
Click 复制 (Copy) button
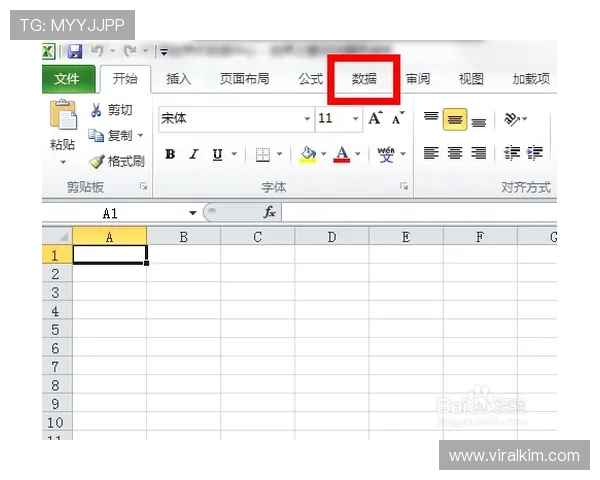(111, 136)
